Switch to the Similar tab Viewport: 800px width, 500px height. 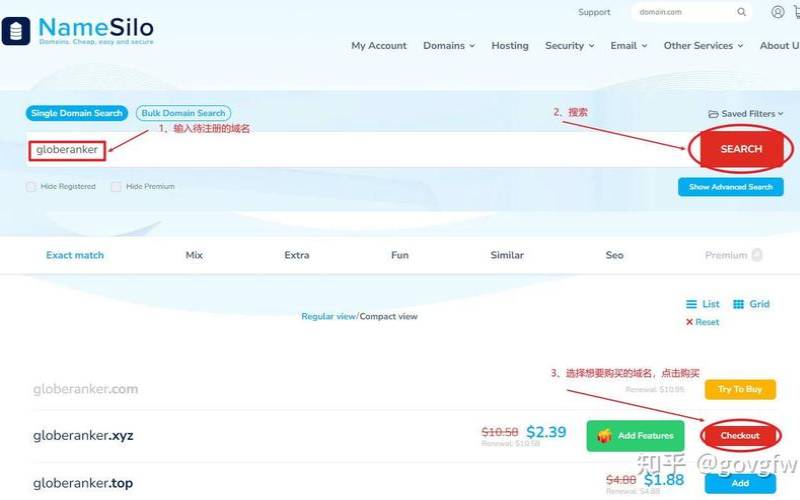507,255
